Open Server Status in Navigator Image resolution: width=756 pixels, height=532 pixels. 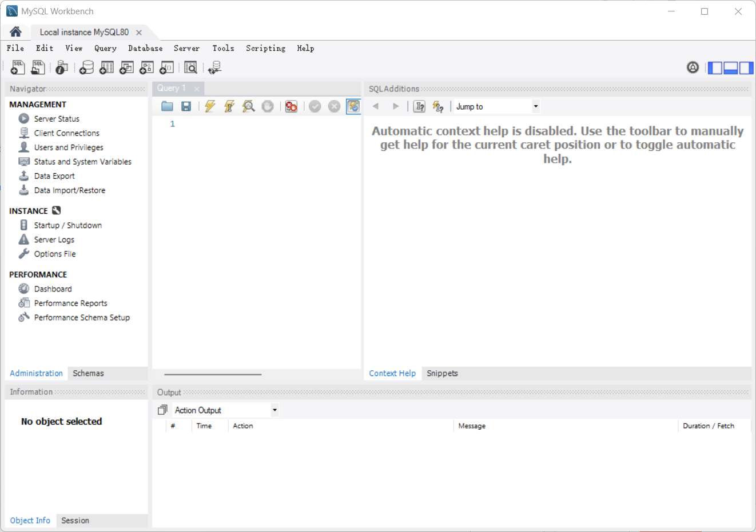pos(57,119)
